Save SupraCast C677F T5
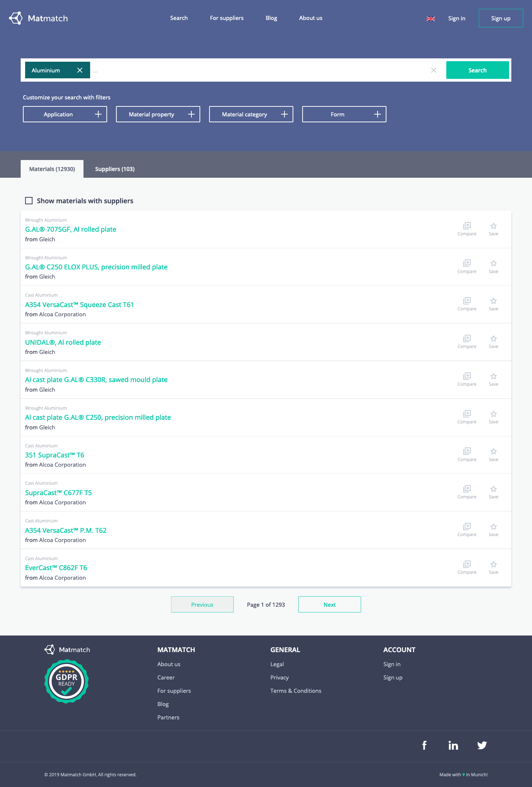Viewport: 532px width, 787px height. coord(494,492)
